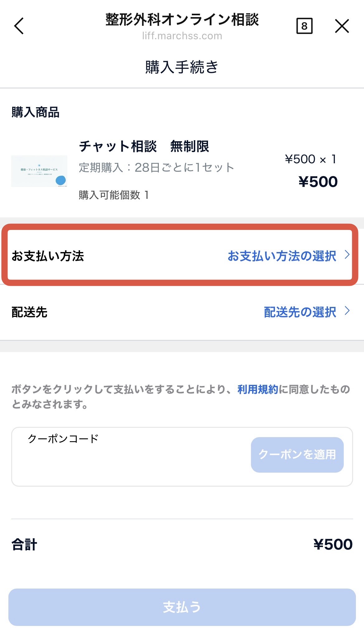Viewport: 364px width, 644px height.
Task: Tap the 配送先 row label
Action: [x=29, y=312]
